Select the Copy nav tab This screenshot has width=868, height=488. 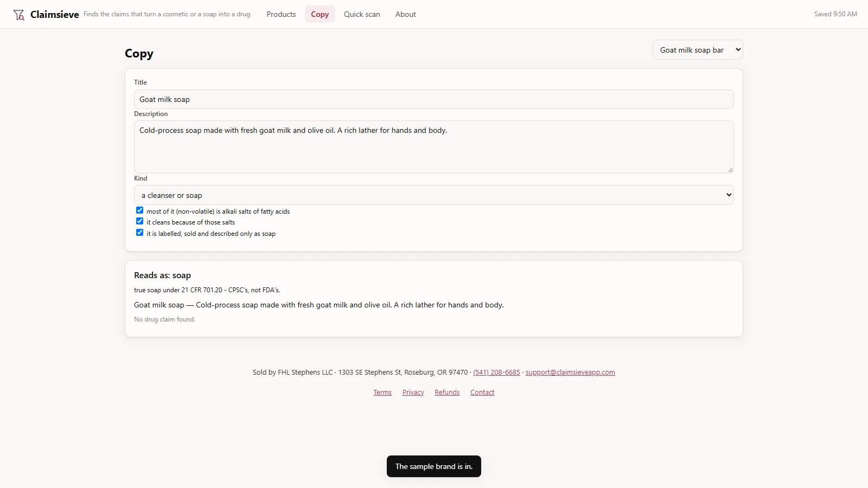click(x=320, y=14)
